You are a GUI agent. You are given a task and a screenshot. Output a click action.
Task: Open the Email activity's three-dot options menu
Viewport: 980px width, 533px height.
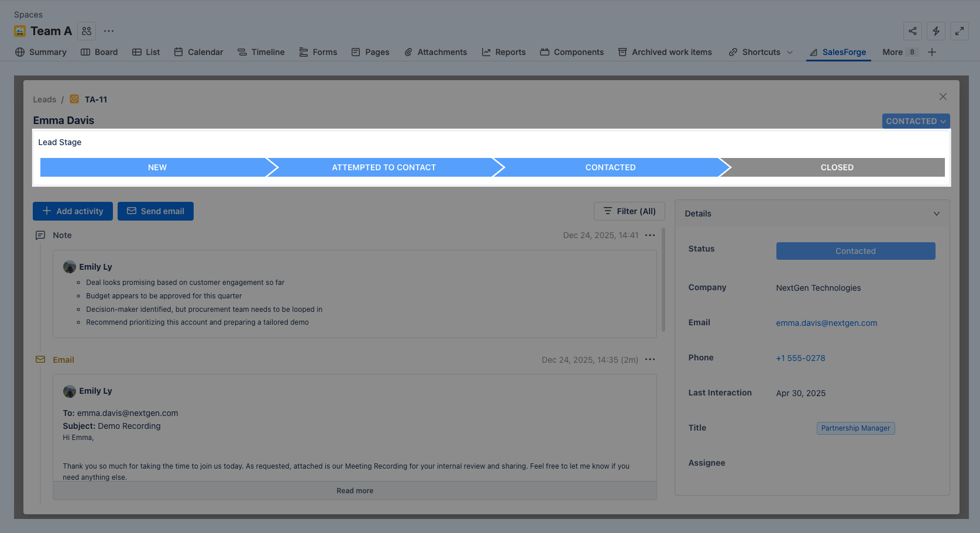649,360
